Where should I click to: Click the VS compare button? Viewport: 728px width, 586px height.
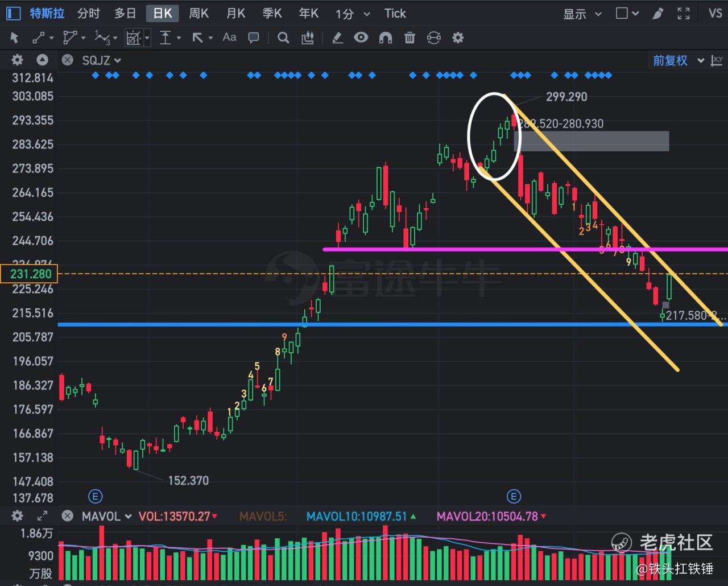click(715, 13)
